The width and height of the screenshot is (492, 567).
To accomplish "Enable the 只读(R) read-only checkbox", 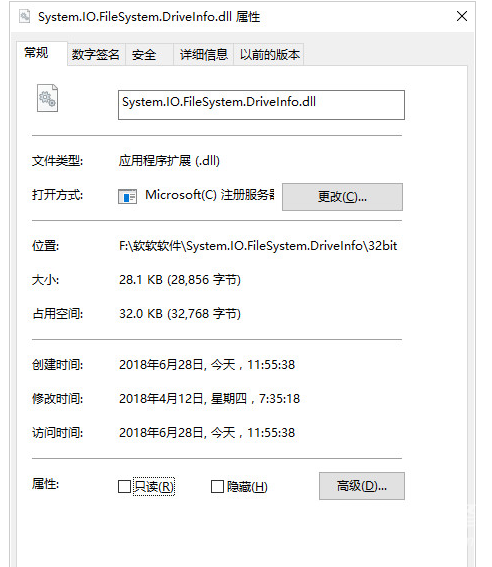I will [124, 486].
